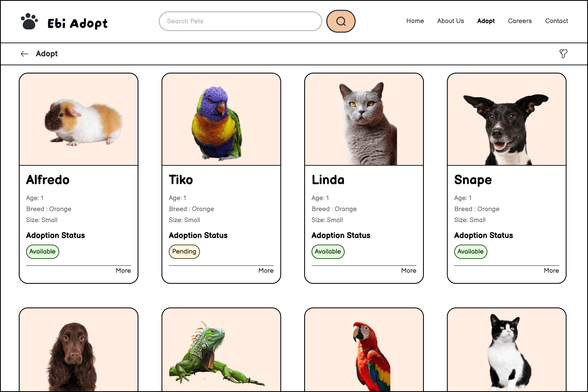The image size is (588, 392).
Task: Open the black and white cat photo
Action: [x=507, y=350]
